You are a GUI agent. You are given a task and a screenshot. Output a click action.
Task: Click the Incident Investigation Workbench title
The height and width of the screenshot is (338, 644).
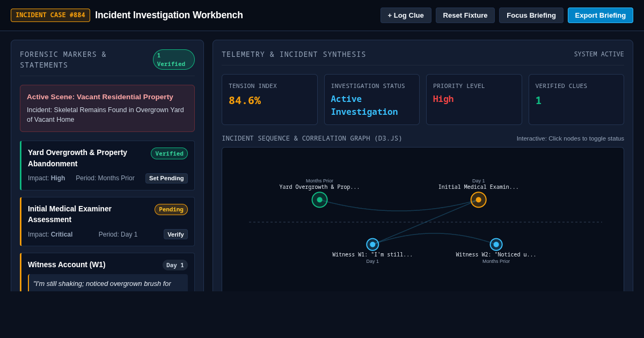point(169,15)
